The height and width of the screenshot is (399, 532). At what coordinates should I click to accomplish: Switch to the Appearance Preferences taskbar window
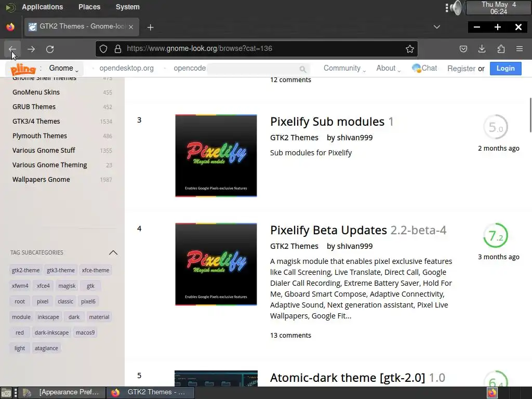click(x=62, y=393)
